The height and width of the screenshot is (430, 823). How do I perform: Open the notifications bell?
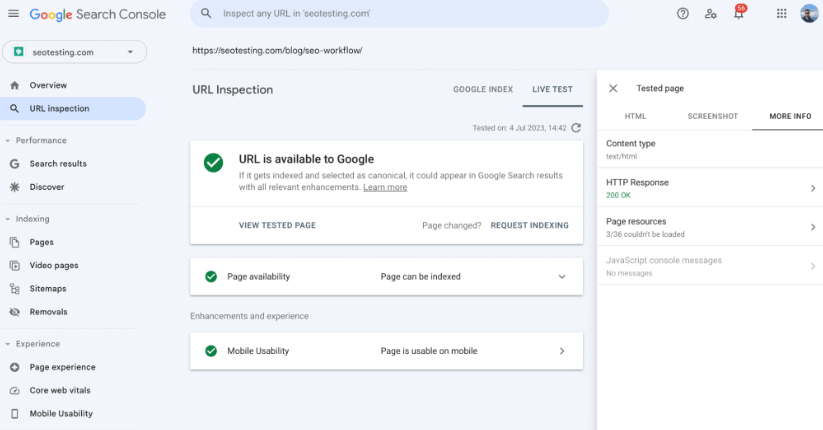pyautogui.click(x=738, y=14)
